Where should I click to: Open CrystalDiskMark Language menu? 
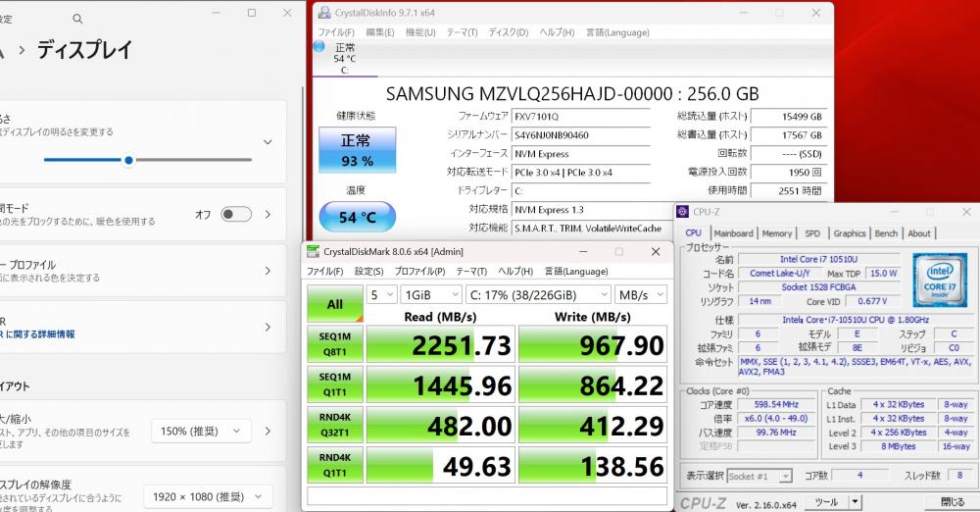[575, 271]
